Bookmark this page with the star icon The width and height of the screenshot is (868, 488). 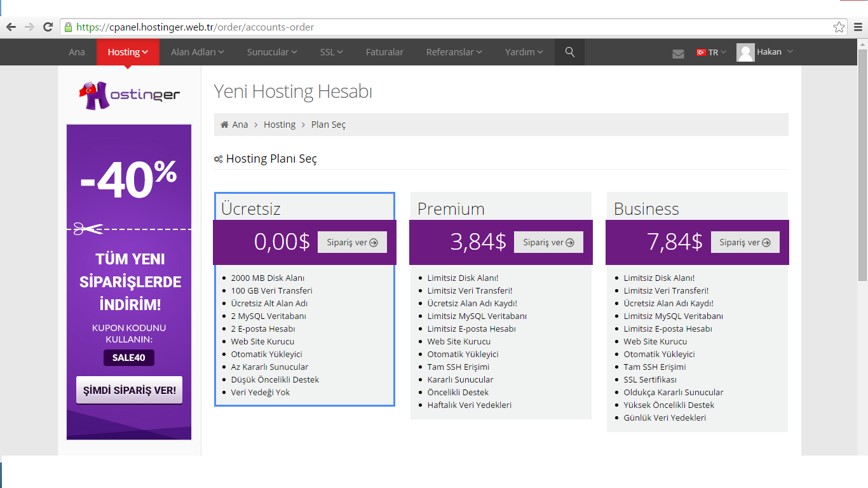tap(839, 27)
